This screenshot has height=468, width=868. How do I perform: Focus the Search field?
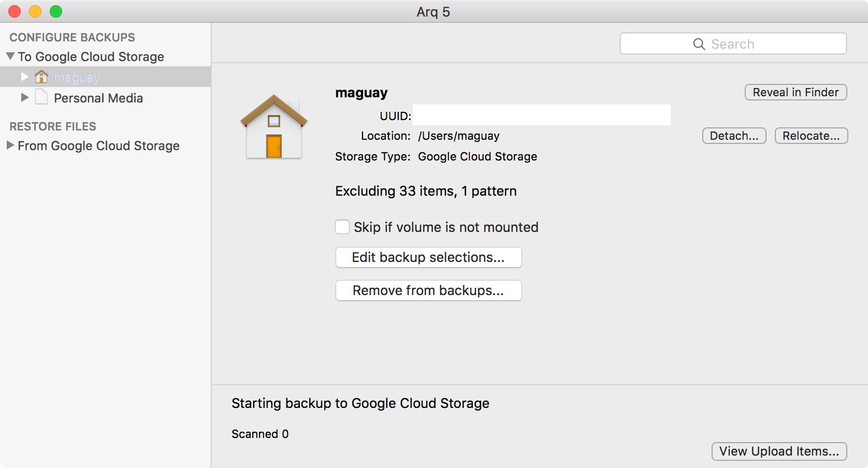pyautogui.click(x=733, y=44)
